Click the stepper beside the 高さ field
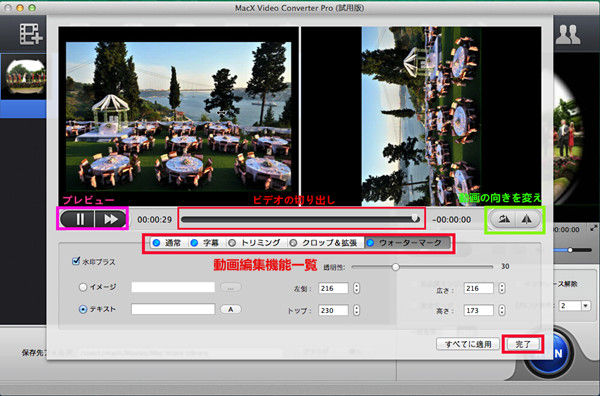 coord(502,310)
